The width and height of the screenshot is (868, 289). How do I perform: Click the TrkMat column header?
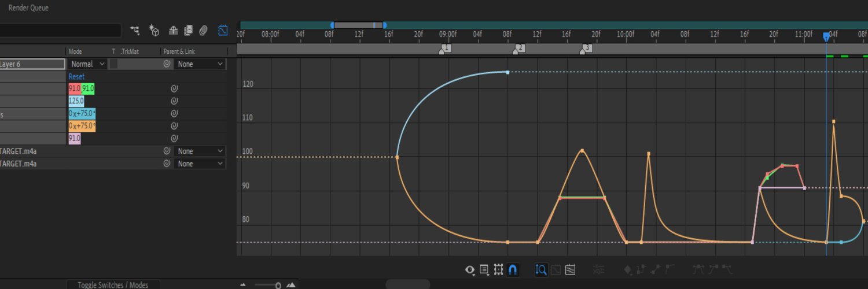click(130, 51)
